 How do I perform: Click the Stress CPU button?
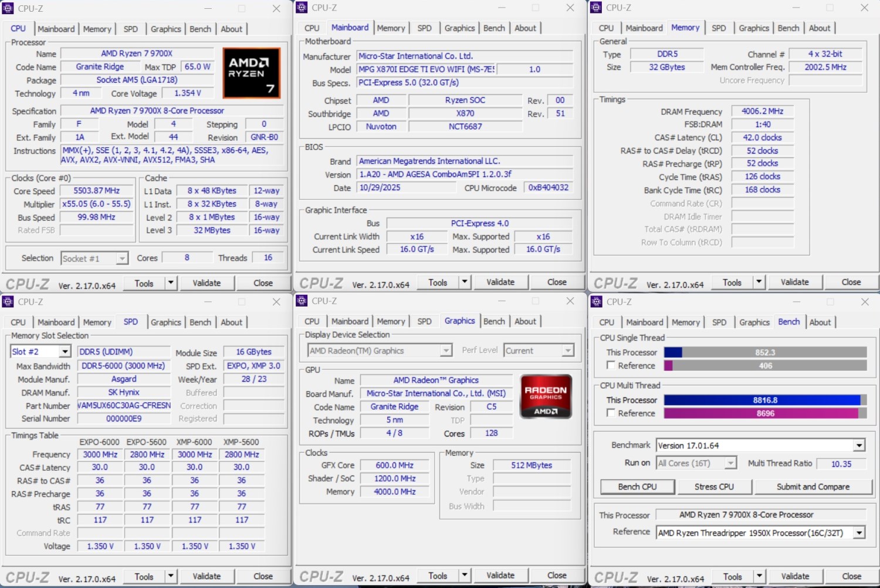[x=714, y=487]
